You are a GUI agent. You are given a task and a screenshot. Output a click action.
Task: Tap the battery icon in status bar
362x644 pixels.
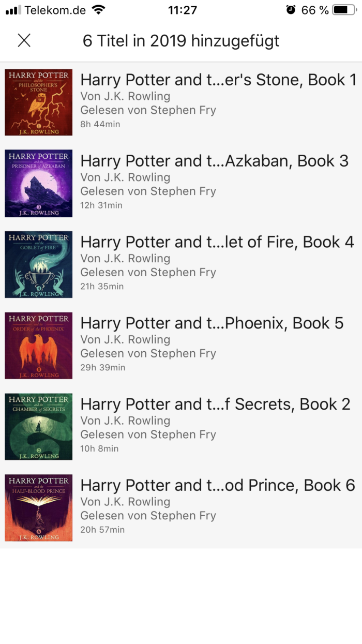(344, 10)
